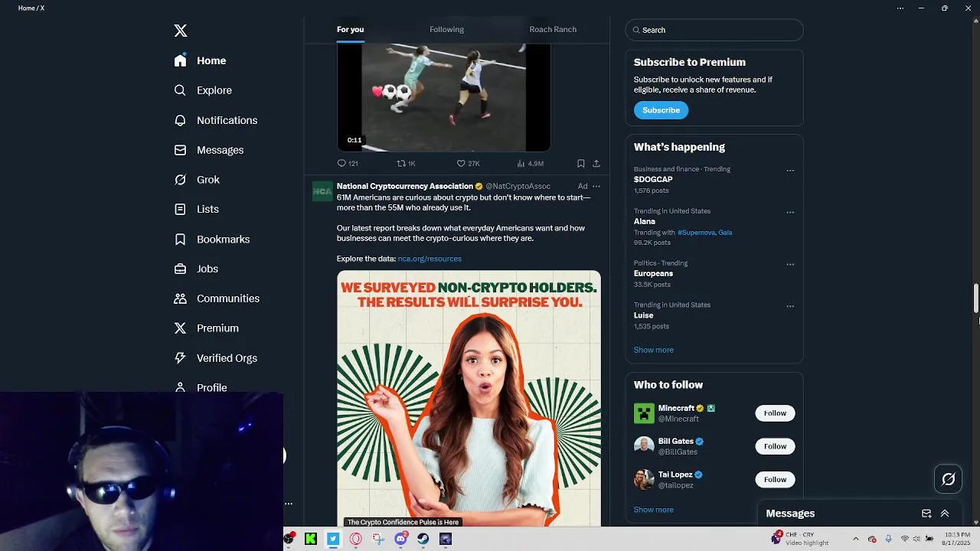The image size is (980, 551).
Task: Click the X logo in the sidebar
Action: coord(181,31)
